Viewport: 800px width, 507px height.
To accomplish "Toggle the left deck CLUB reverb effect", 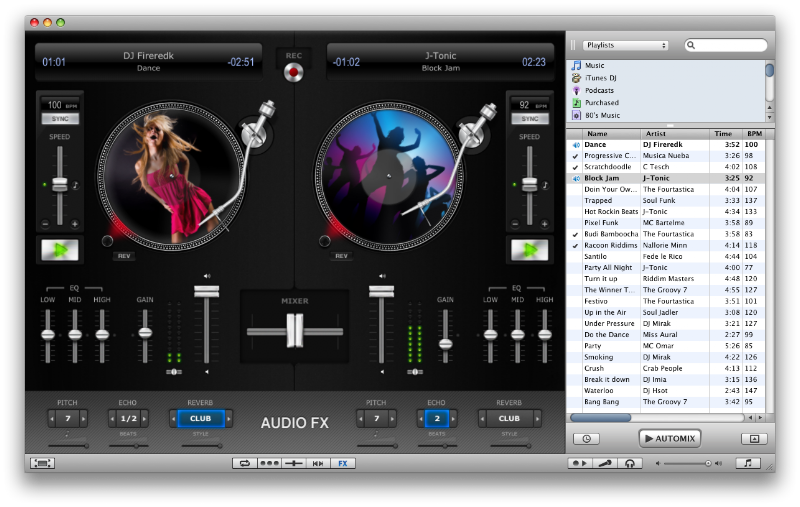I will click(201, 418).
